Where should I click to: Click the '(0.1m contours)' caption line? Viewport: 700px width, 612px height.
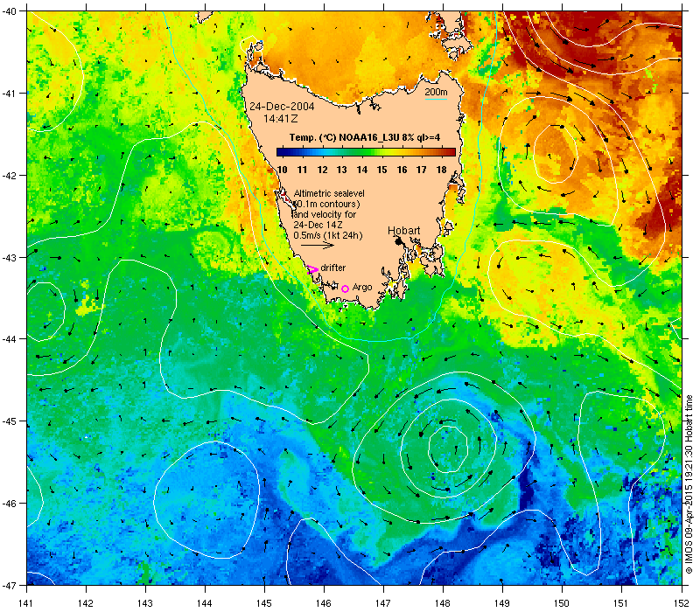(327, 204)
